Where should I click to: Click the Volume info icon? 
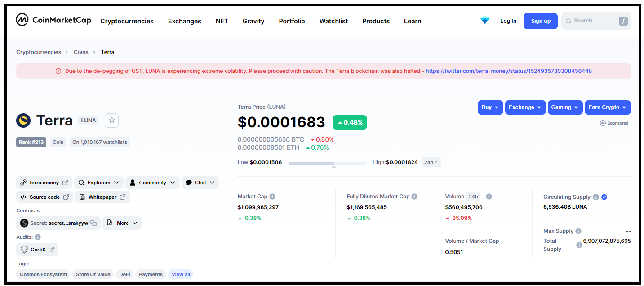coord(489,197)
